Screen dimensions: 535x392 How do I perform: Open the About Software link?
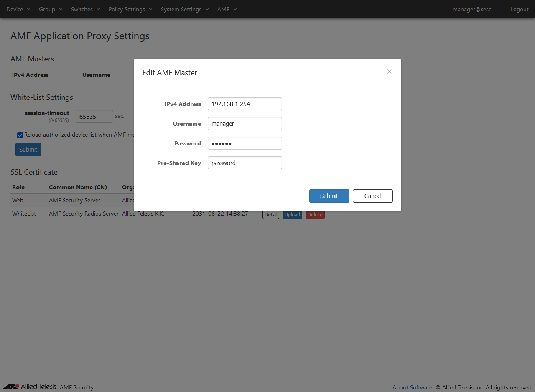(x=412, y=387)
